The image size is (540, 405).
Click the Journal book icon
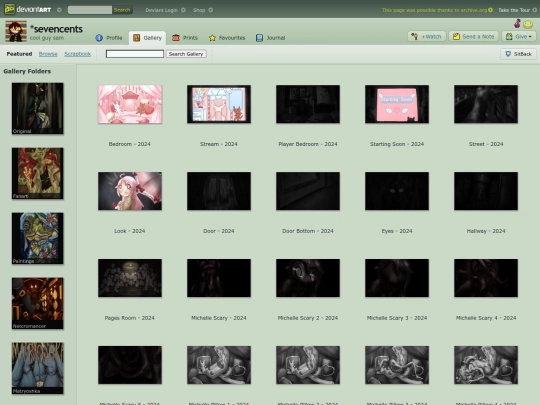coord(259,38)
